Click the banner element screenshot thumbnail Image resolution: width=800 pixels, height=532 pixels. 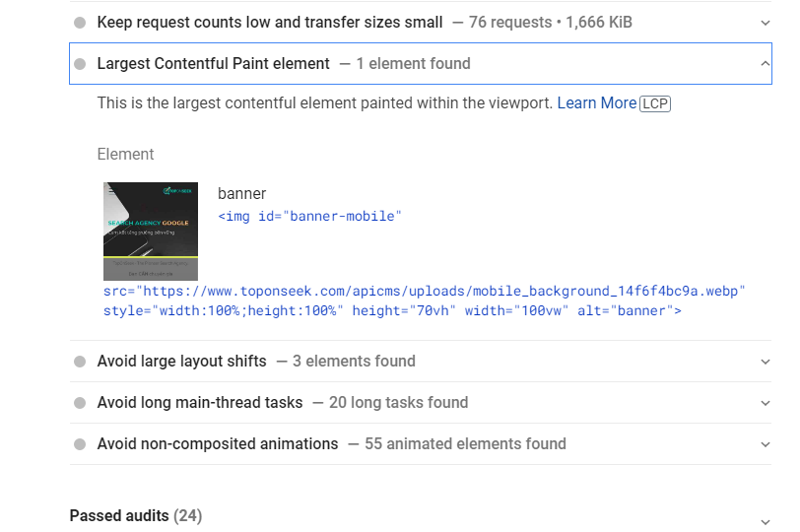(x=151, y=232)
